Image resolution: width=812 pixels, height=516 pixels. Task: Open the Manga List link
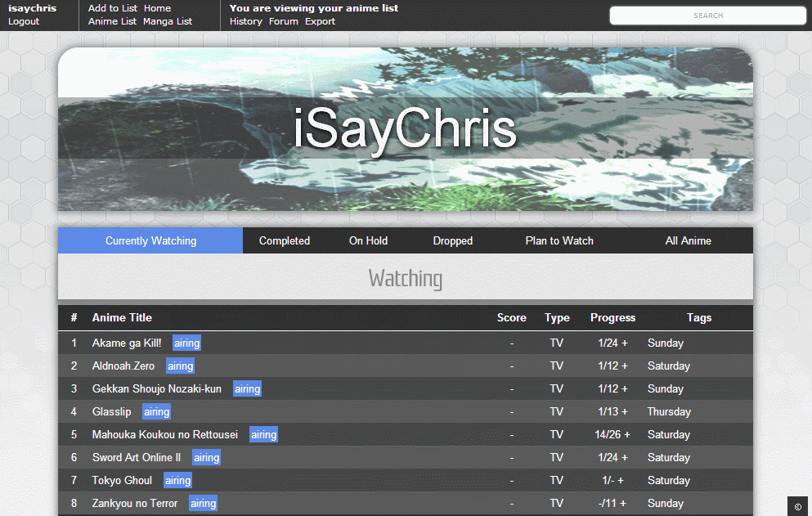168,22
